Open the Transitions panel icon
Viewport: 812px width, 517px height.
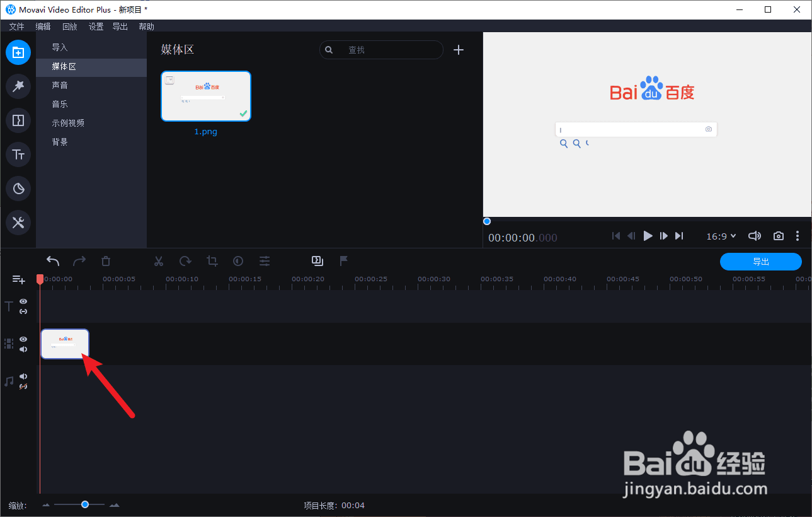tap(18, 120)
